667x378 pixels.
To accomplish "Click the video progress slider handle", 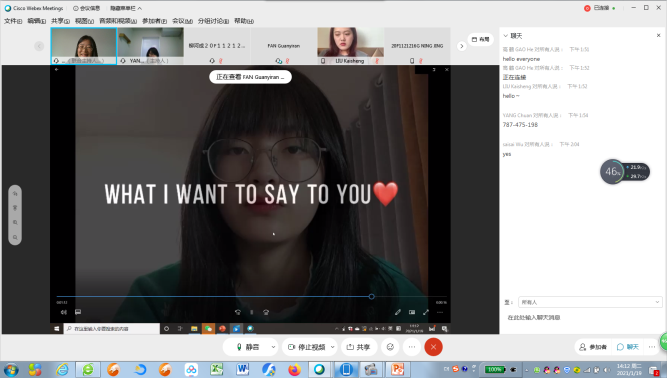I will 371,296.
